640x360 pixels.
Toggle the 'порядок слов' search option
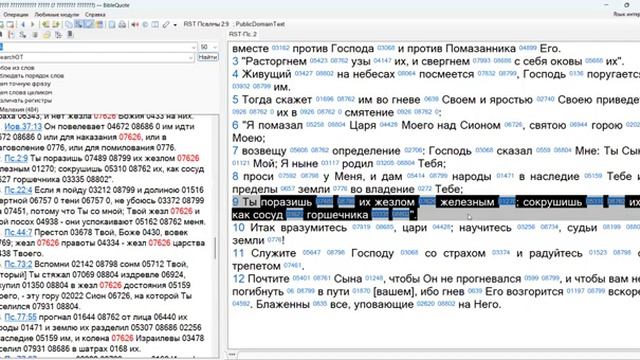tap(32, 76)
